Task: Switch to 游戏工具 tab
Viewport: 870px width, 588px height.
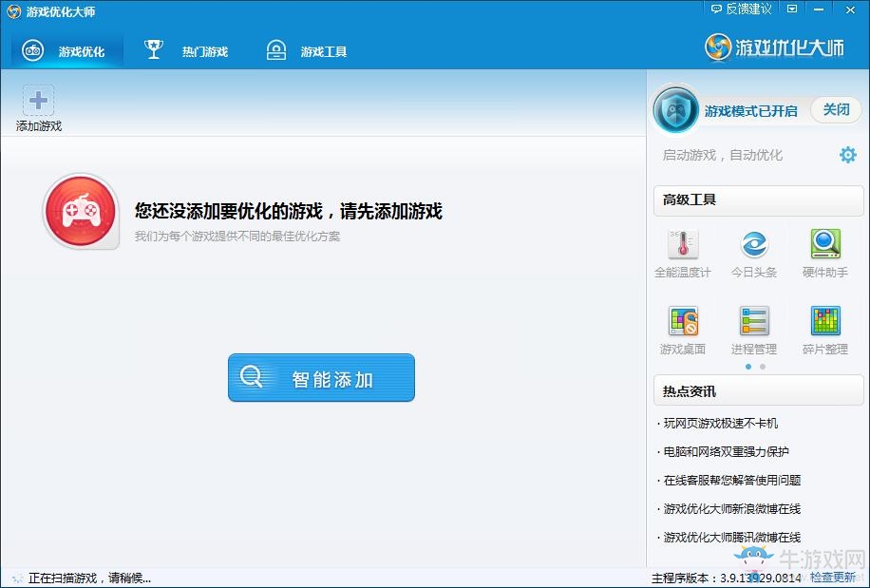Action: click(306, 51)
